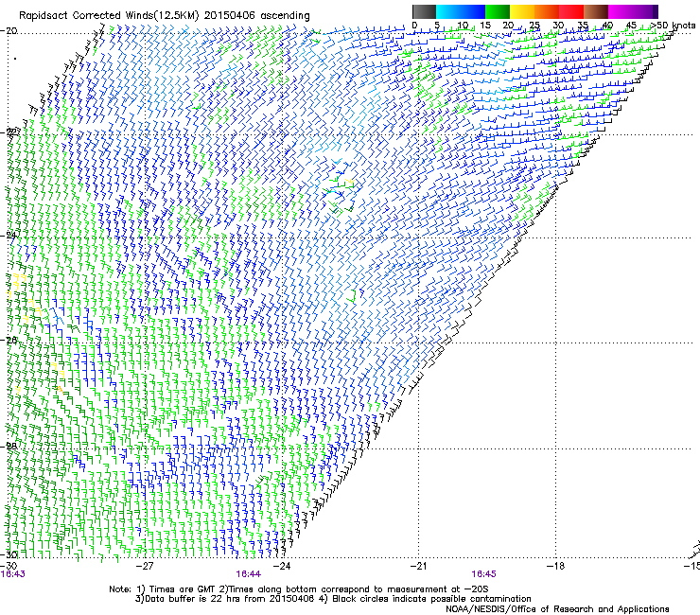
Task: Click the magenta 40-45 knots color swatch
Action: point(621,11)
